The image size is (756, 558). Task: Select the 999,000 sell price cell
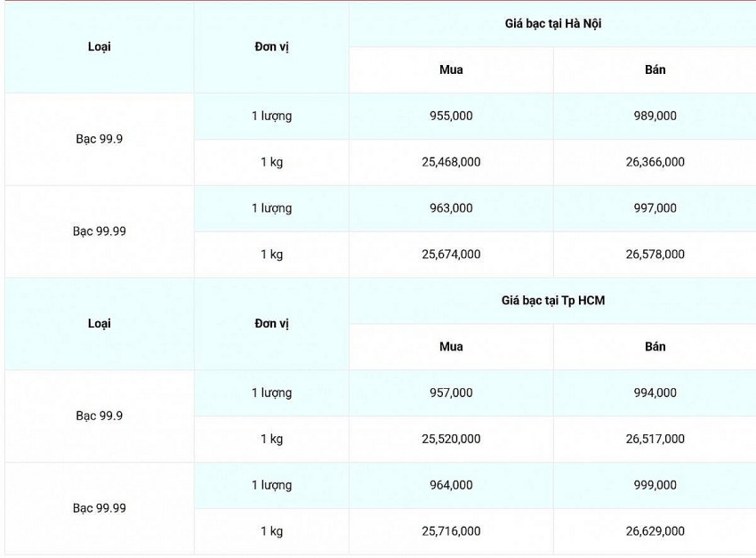pyautogui.click(x=655, y=485)
